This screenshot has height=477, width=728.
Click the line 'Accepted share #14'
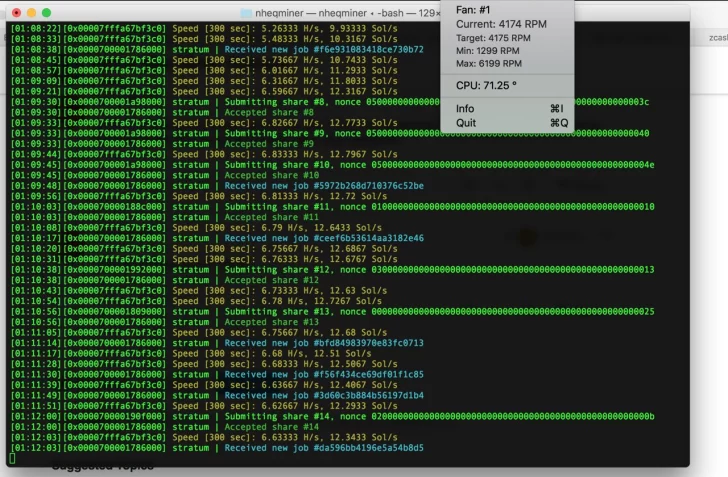pyautogui.click(x=272, y=427)
